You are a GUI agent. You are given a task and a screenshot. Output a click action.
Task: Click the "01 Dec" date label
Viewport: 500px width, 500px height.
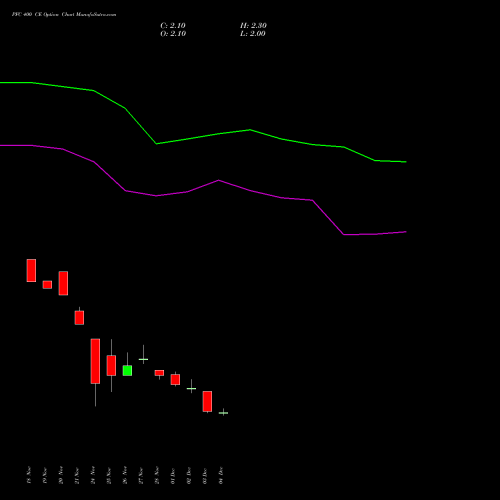click(x=173, y=475)
